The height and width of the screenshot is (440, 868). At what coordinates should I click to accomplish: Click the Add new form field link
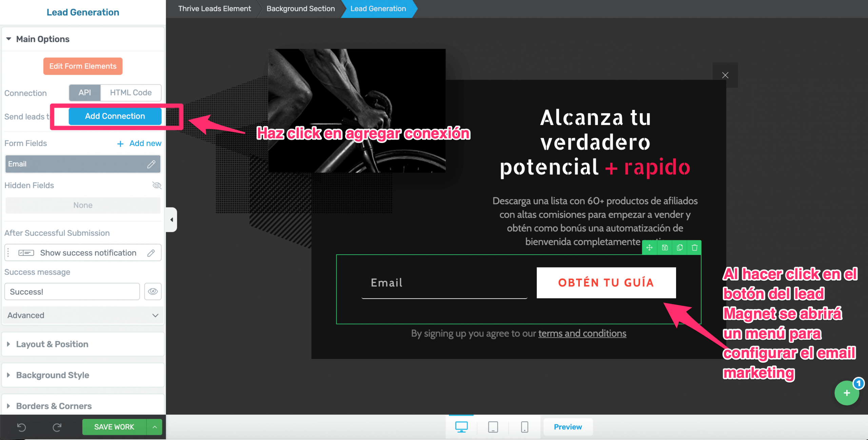click(139, 143)
